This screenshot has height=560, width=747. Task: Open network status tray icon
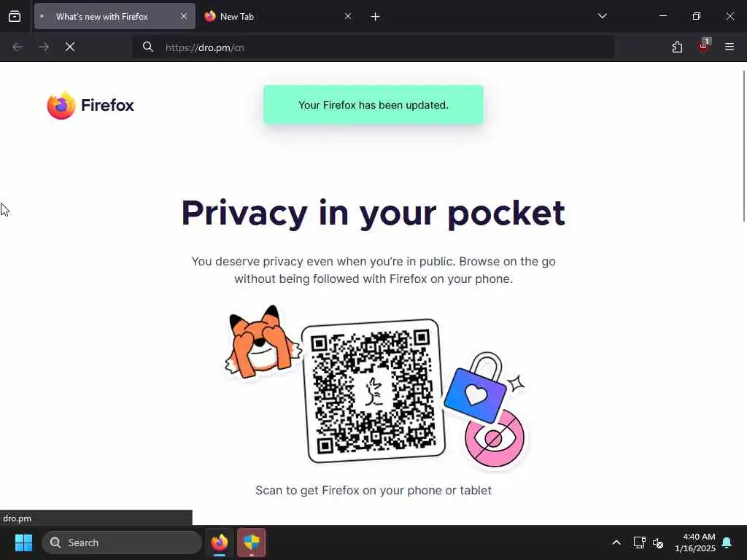point(639,542)
